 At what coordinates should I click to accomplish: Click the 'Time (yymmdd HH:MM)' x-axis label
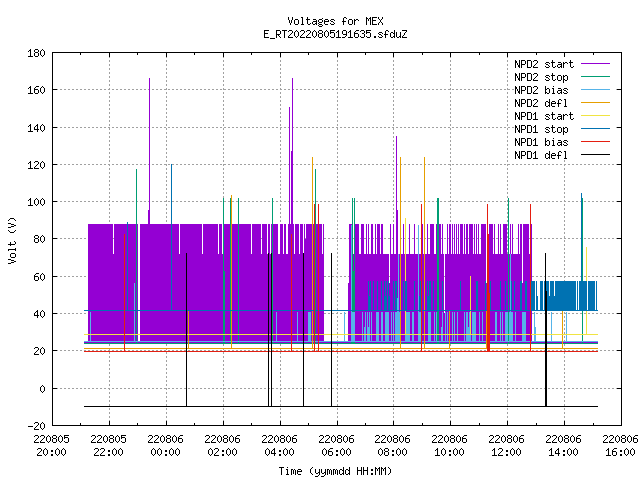click(x=335, y=471)
